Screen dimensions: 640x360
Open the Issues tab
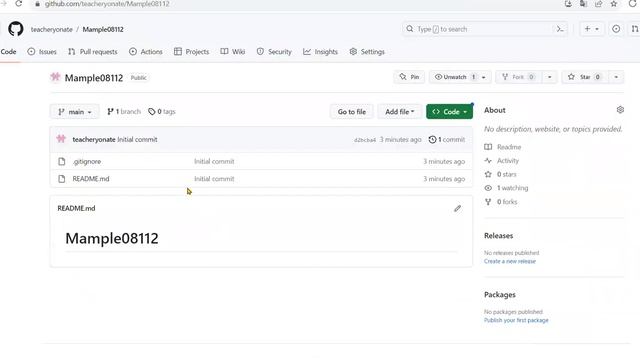tap(42, 52)
